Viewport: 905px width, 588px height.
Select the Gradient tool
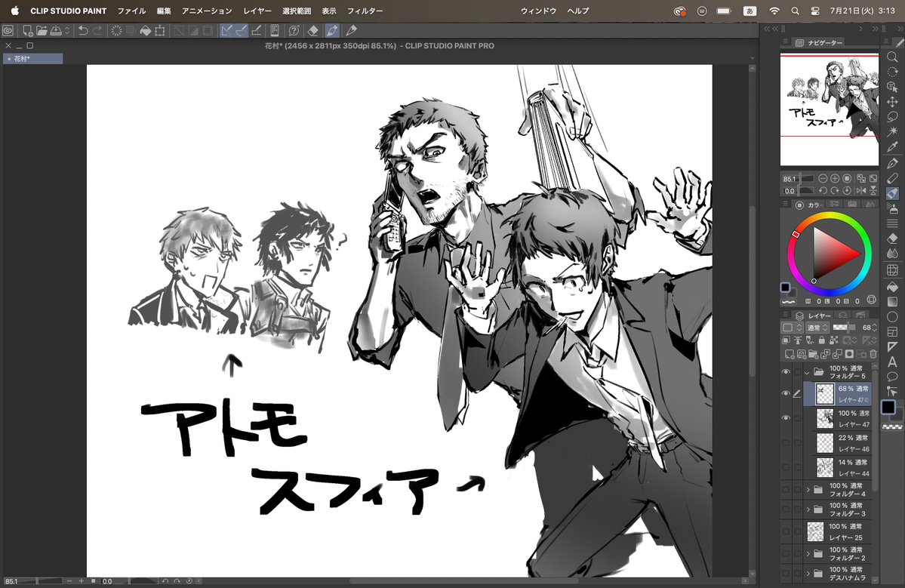(892, 301)
